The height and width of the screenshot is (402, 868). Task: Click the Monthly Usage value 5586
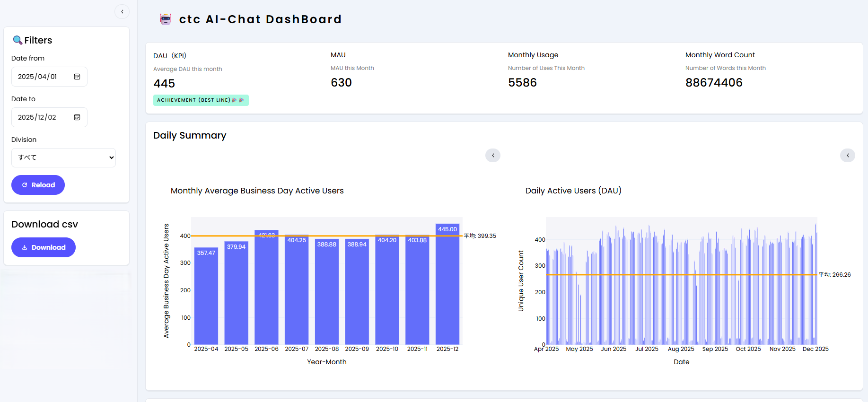tap(522, 83)
